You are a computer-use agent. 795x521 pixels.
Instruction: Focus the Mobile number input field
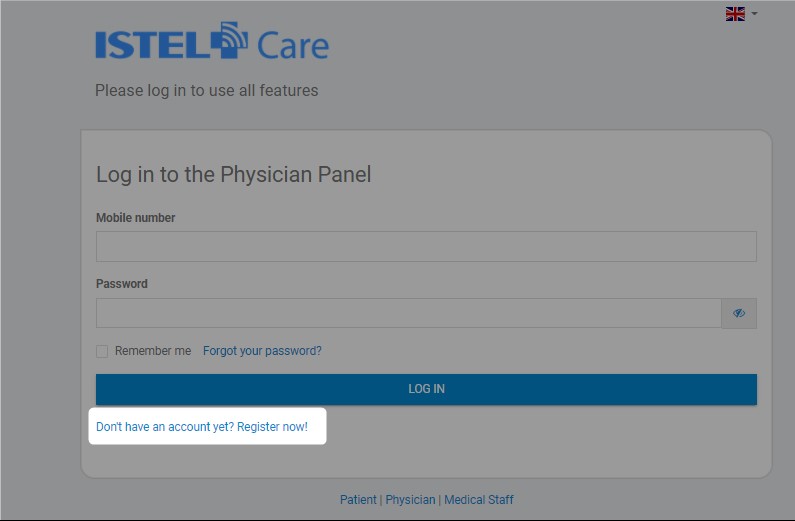click(426, 247)
